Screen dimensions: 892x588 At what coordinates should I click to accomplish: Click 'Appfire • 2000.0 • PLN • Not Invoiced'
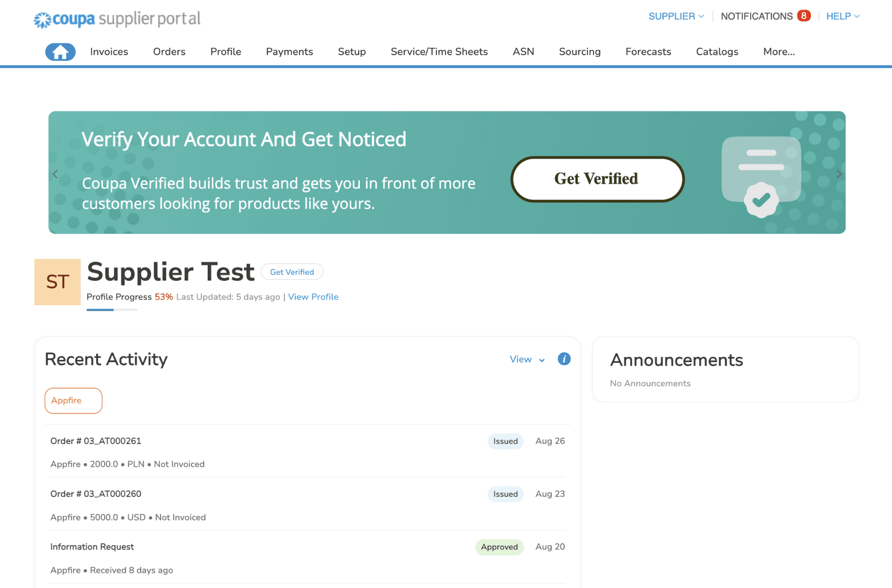127,464
